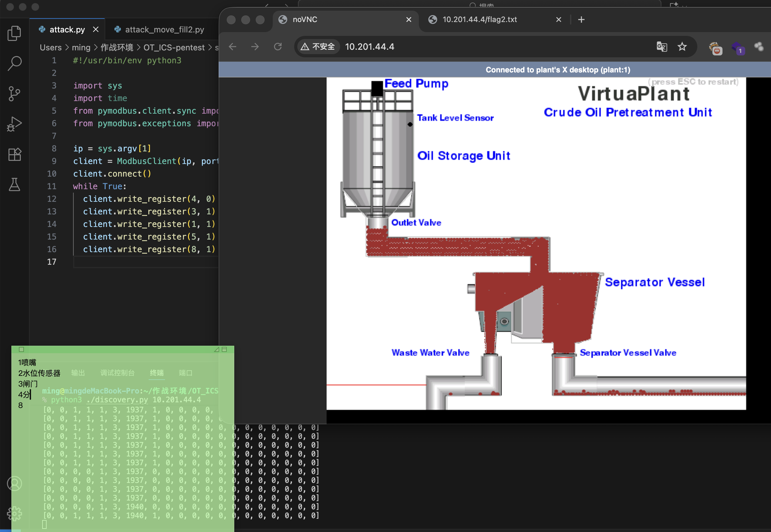Click the sticky note collapse icon
The width and height of the screenshot is (771, 532).
[224, 349]
